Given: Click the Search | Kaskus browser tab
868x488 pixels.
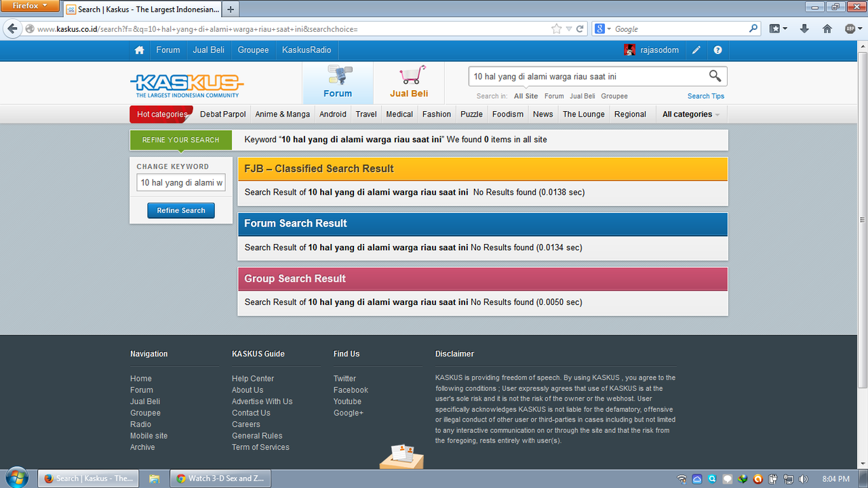Looking at the screenshot, I should click(x=142, y=9).
